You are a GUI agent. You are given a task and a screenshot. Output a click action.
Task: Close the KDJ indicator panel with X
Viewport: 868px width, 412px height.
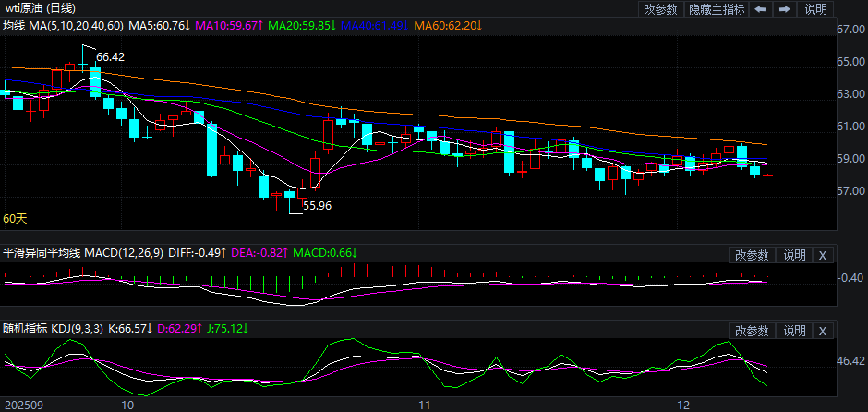pos(823,331)
